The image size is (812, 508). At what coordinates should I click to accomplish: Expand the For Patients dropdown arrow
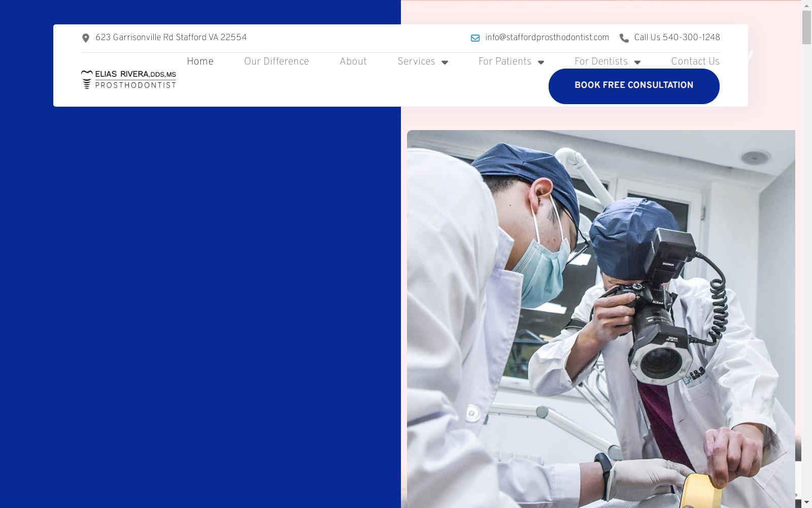pos(541,62)
